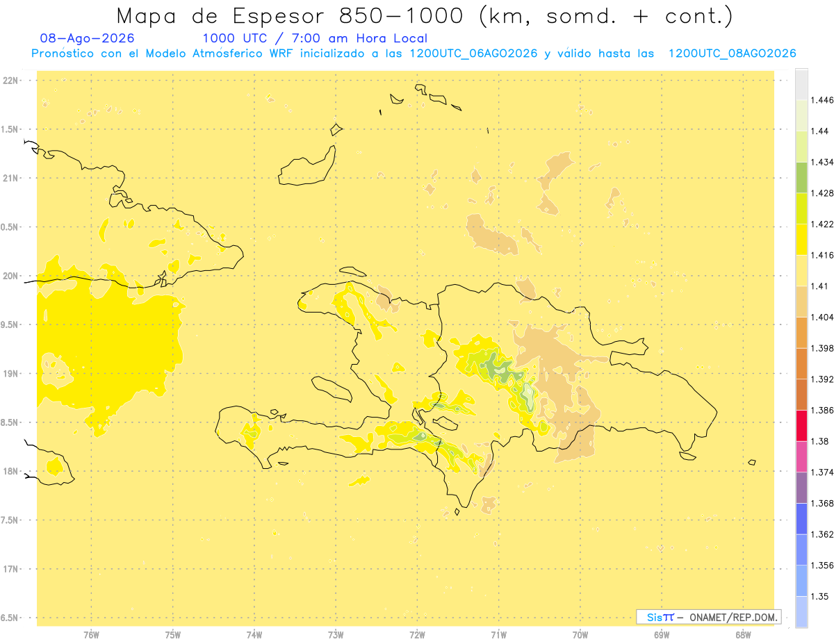834x644 pixels.
Task: Click the colorbar value '1.416'
Action: pyautogui.click(x=822, y=256)
